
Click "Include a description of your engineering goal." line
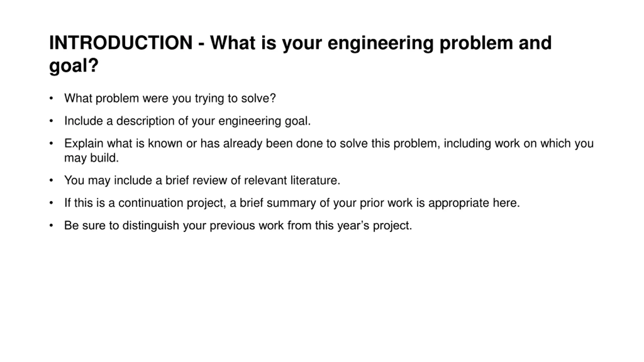(x=187, y=121)
